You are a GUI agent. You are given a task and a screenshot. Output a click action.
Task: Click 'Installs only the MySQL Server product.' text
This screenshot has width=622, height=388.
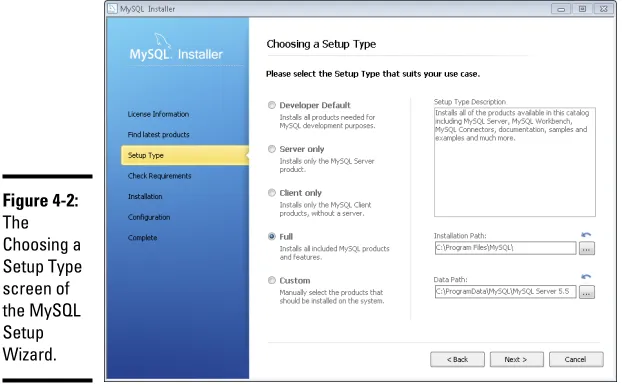(x=327, y=165)
